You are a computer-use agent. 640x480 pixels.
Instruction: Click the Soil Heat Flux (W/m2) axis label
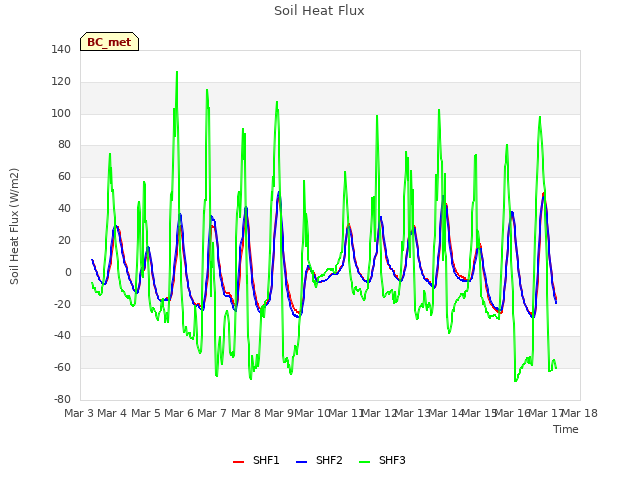14,226
